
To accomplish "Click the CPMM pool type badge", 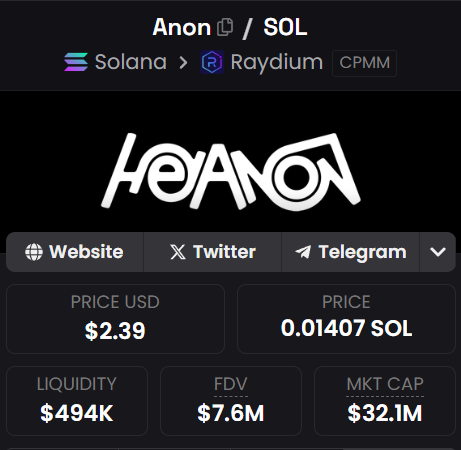I will click(364, 63).
